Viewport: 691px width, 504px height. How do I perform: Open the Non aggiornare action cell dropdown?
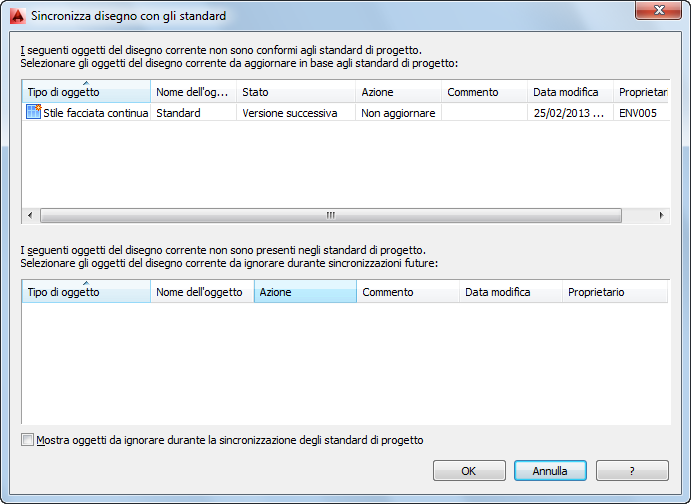(x=398, y=113)
